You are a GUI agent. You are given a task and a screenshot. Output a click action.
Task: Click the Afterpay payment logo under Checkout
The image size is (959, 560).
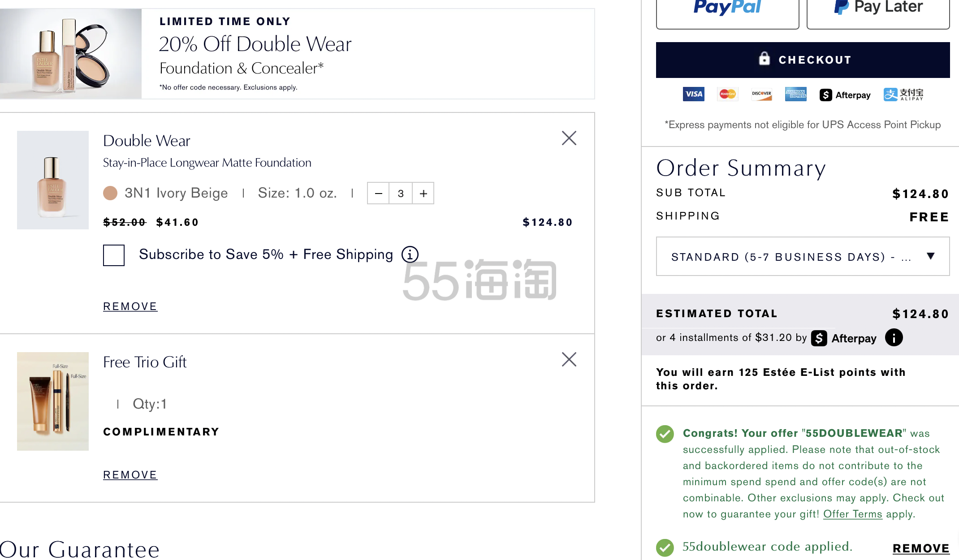click(845, 95)
